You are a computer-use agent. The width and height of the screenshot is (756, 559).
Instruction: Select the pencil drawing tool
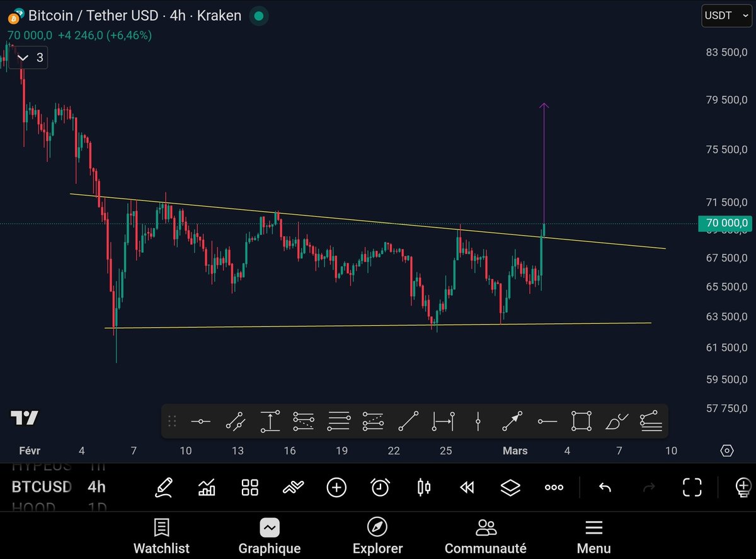tap(164, 487)
